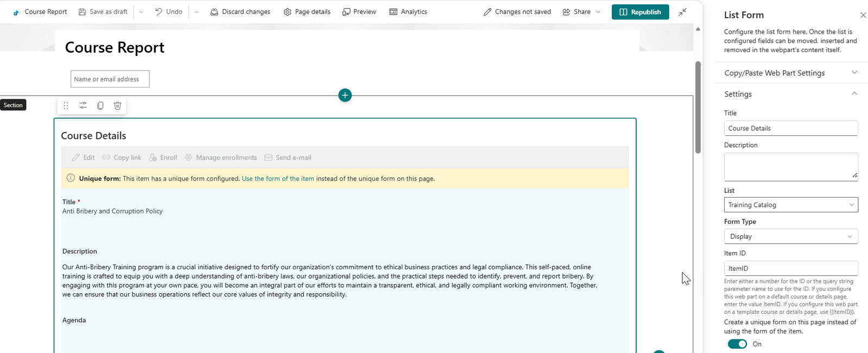This screenshot has height=353, width=868.
Task: Click Use the form of the item link
Action: [278, 179]
